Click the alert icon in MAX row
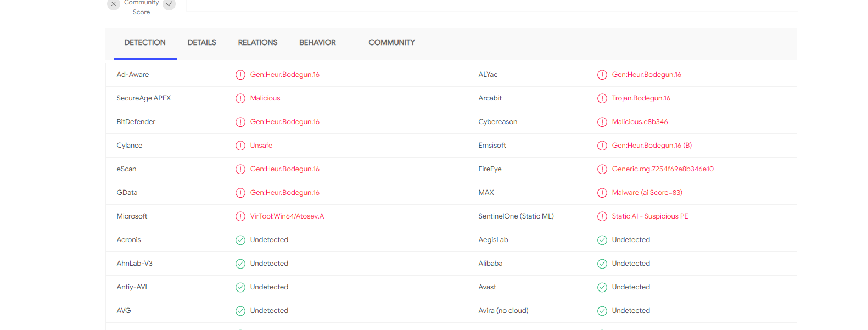This screenshot has width=868, height=330. 602,193
